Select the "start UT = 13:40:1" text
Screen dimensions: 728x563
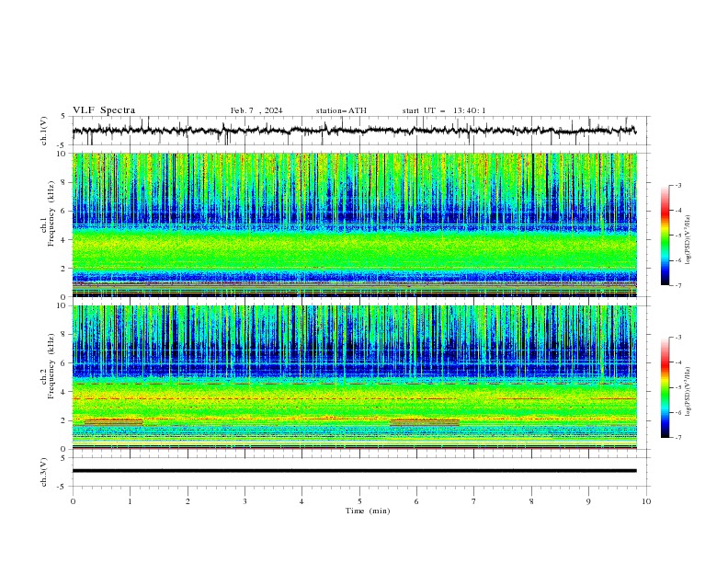coord(444,110)
